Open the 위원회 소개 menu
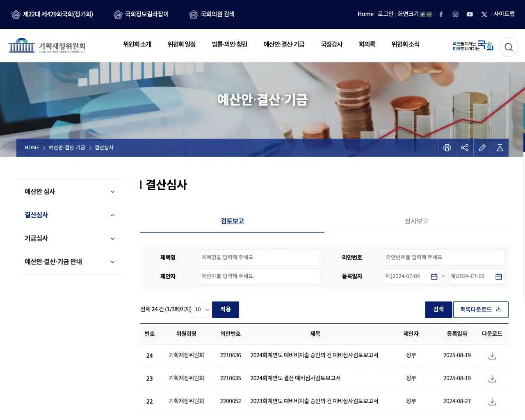 [x=137, y=44]
